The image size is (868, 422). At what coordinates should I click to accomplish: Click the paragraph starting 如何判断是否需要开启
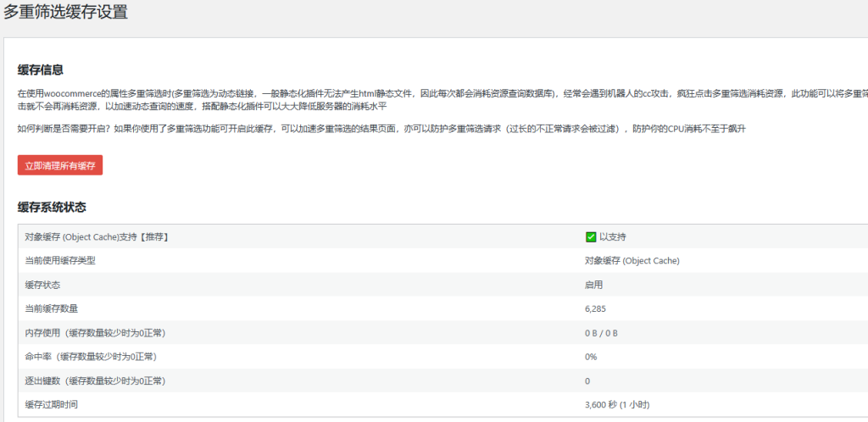pos(382,130)
